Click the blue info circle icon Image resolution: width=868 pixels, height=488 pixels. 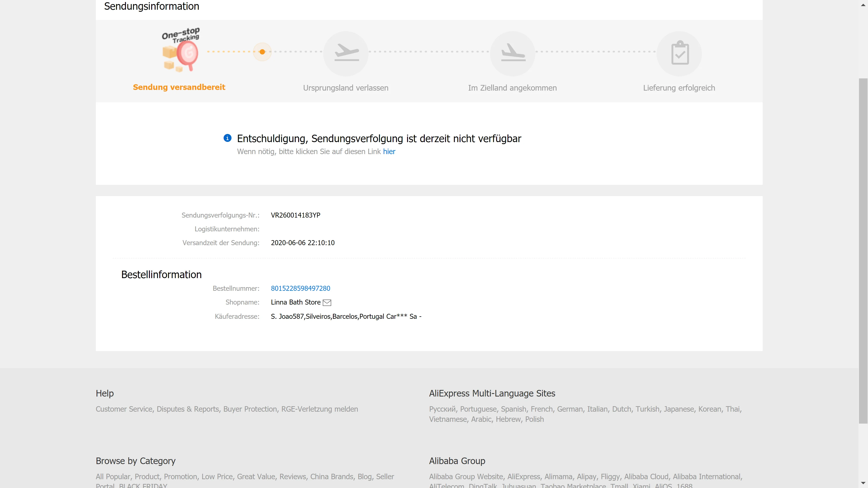(227, 138)
